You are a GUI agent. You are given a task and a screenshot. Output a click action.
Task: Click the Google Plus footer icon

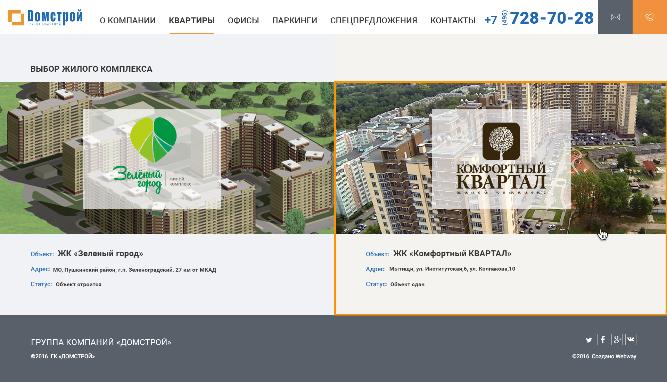(x=617, y=339)
